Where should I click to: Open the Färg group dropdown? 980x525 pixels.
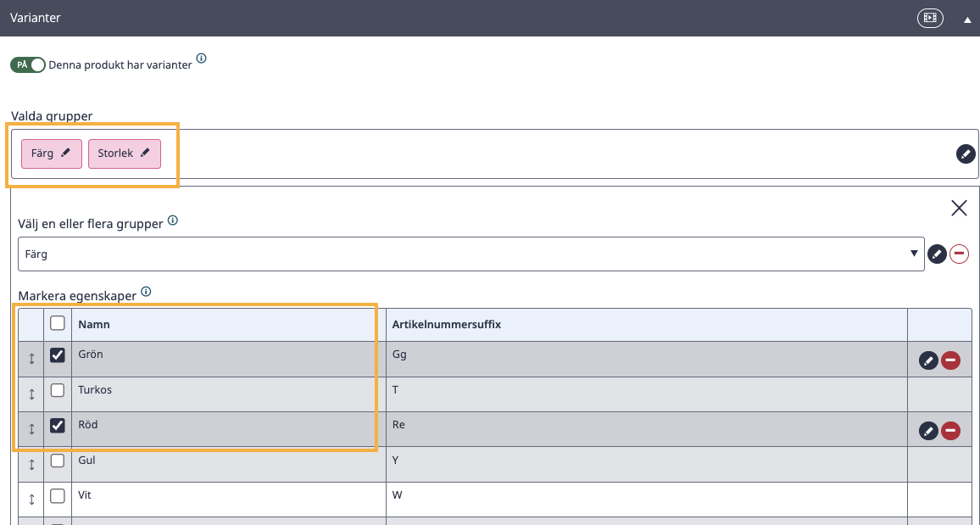coord(471,254)
